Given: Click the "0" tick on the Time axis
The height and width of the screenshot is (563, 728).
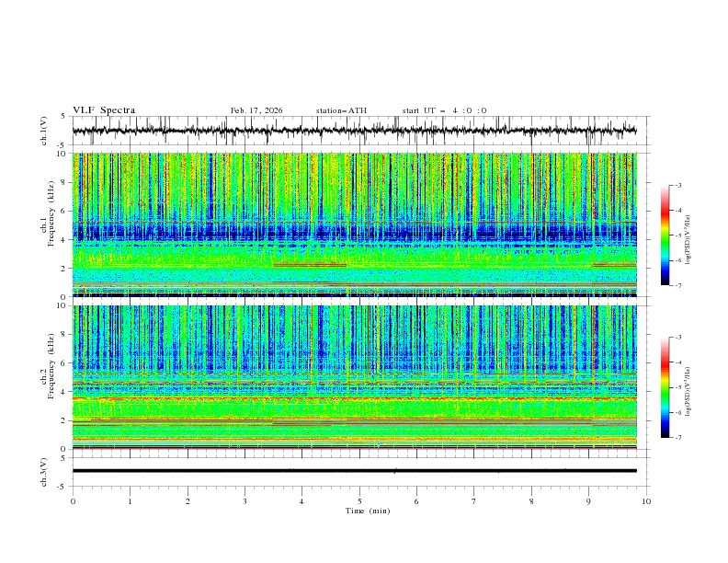Looking at the screenshot, I should click(73, 501).
